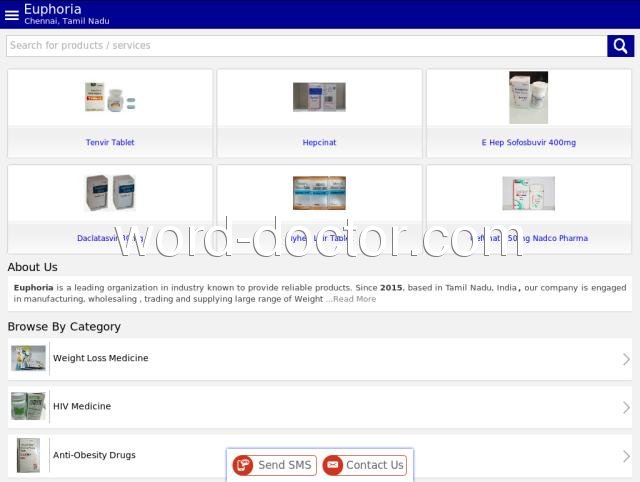Image resolution: width=640 pixels, height=482 pixels.
Task: Open the Tenvir Tablet link
Action: tap(110, 142)
